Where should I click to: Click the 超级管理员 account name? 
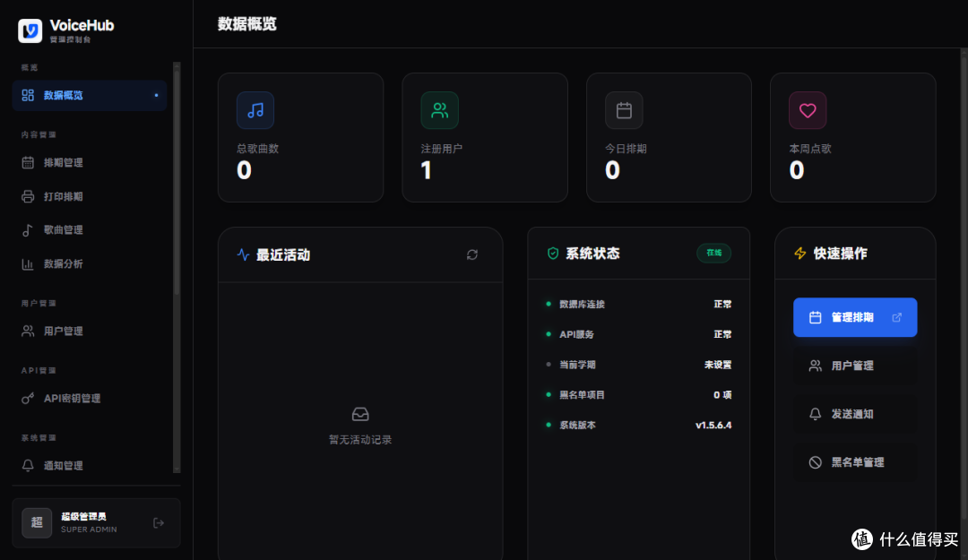(83, 516)
